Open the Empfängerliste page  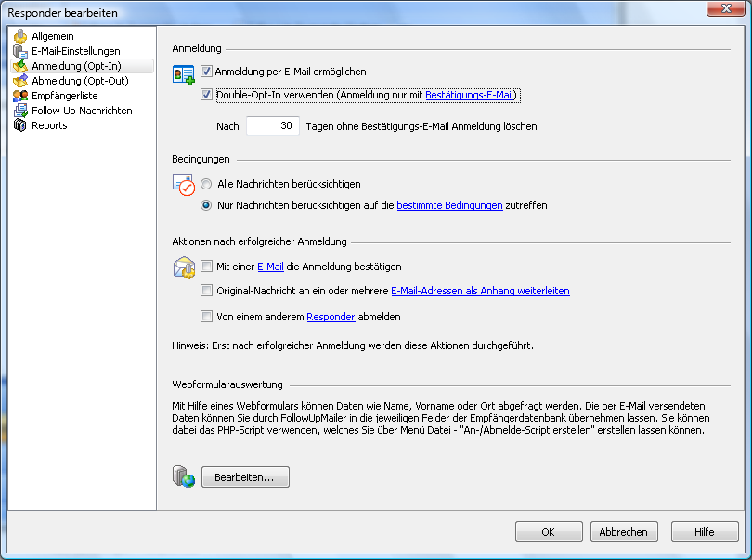[65, 96]
